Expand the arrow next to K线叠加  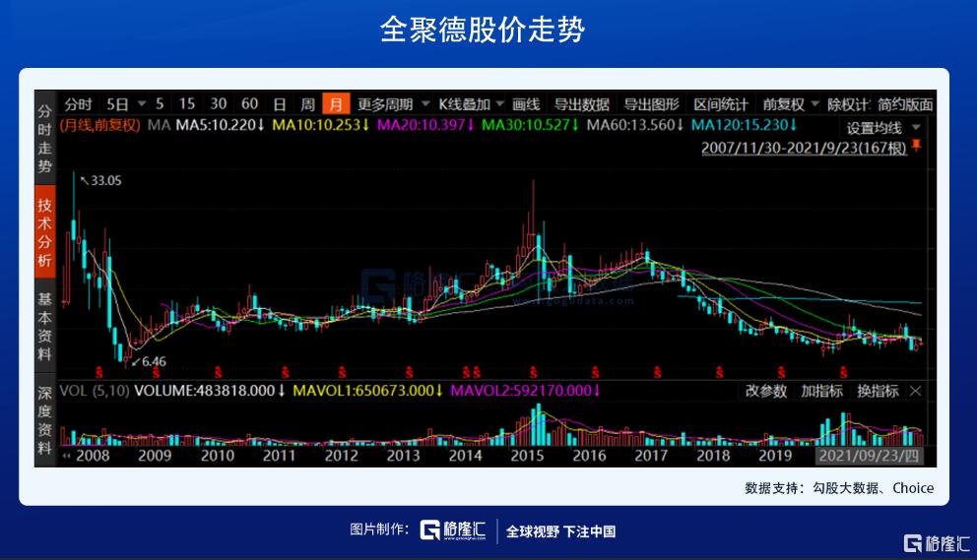[x=499, y=103]
